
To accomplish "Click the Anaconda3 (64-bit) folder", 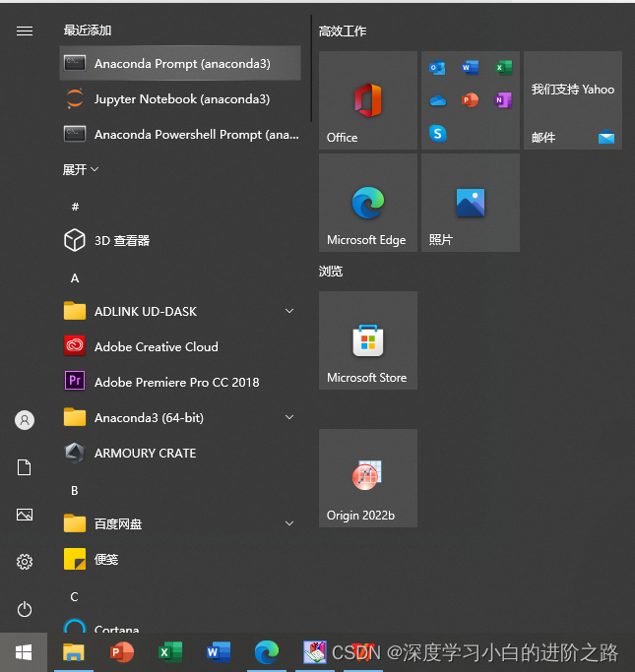I will click(180, 417).
